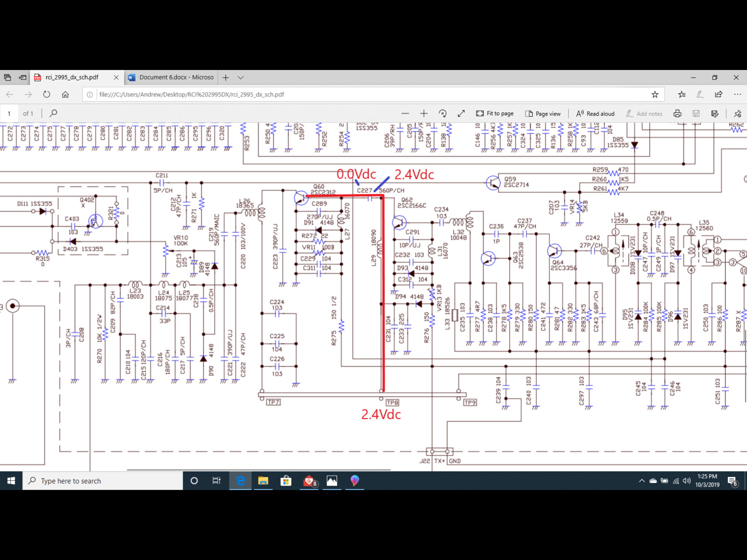This screenshot has height=560, width=747.
Task: Expand Page view options
Action: click(x=543, y=113)
